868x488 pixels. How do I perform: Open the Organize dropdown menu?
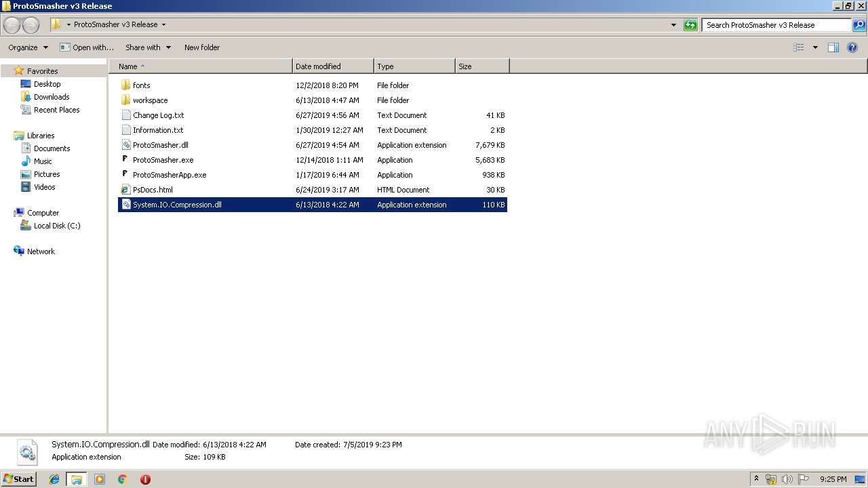28,47
